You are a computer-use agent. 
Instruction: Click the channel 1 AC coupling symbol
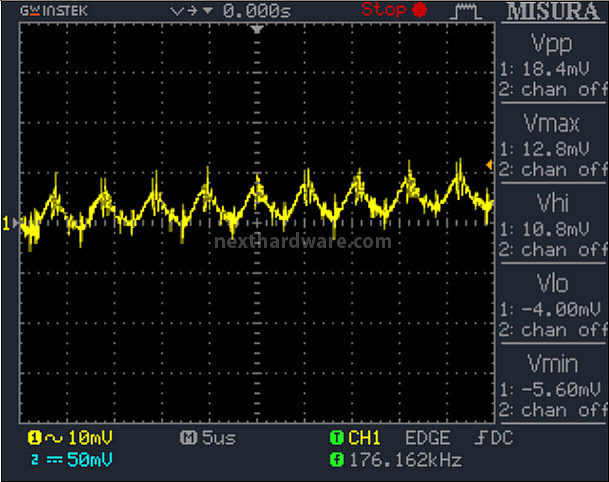(54, 439)
